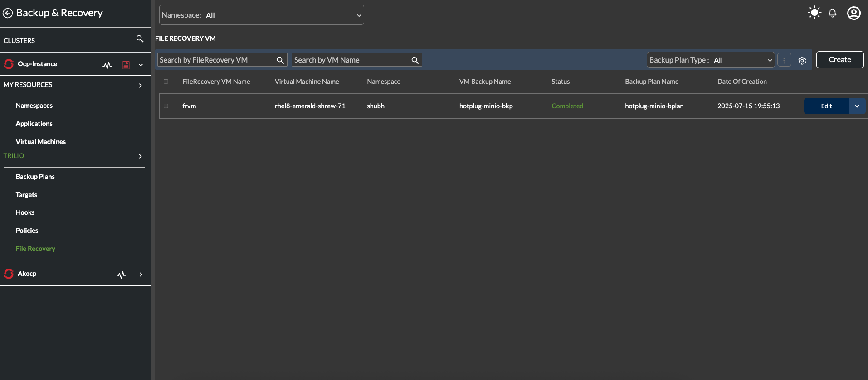Open the user profile account icon
Image resolution: width=868 pixels, height=380 pixels.
[x=853, y=13]
